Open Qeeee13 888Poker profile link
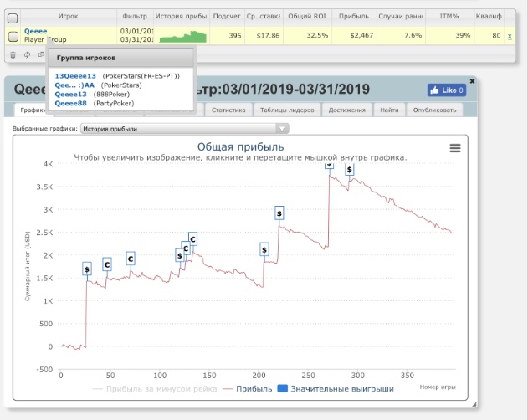This screenshot has width=528, height=420. pos(71,95)
